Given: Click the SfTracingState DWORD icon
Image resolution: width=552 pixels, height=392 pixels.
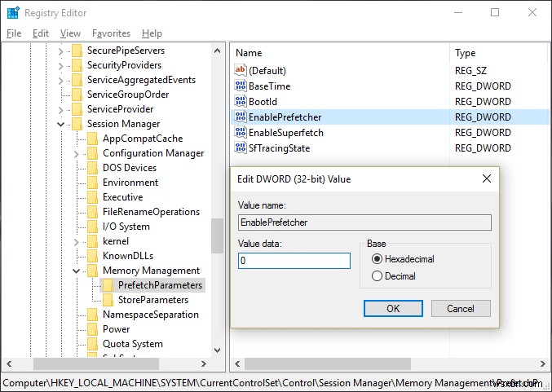Looking at the screenshot, I should (240, 148).
